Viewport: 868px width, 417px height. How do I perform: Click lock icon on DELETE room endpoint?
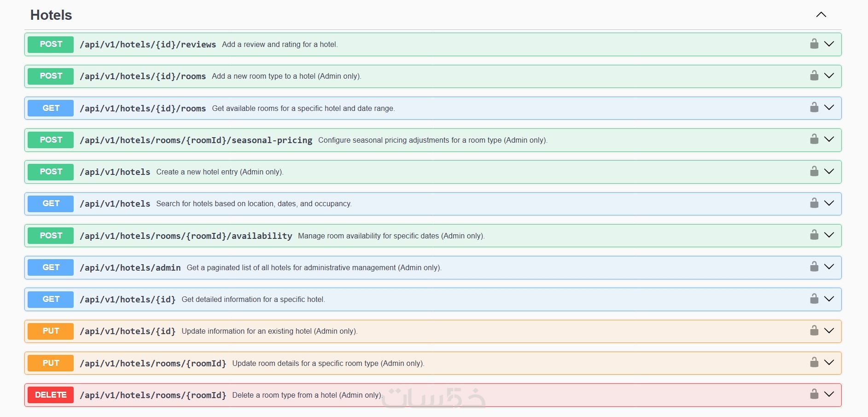(x=814, y=394)
